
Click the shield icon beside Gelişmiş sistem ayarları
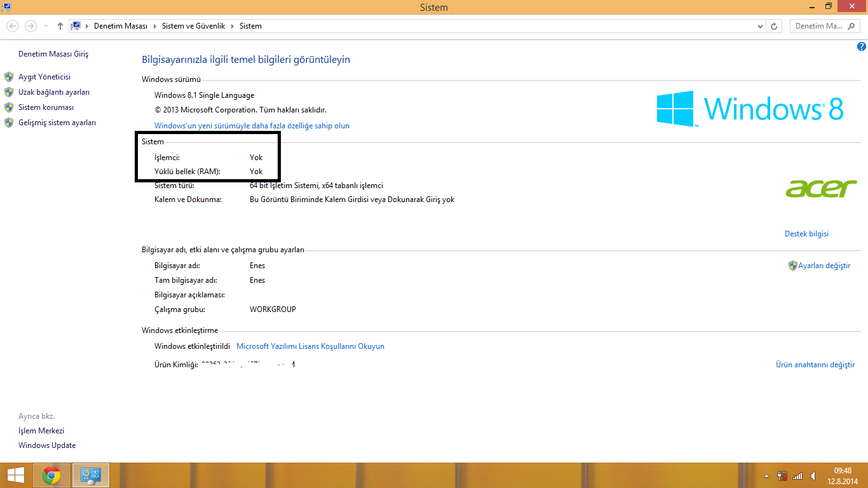point(9,123)
